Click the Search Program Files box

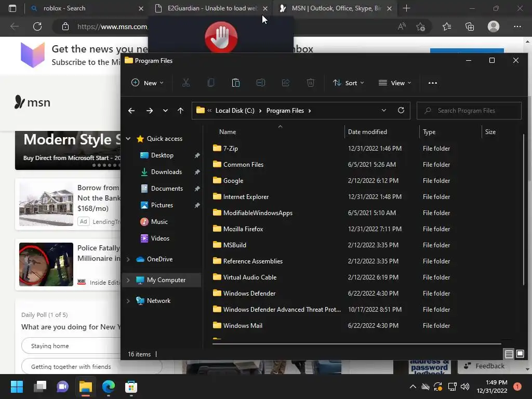coord(469,111)
